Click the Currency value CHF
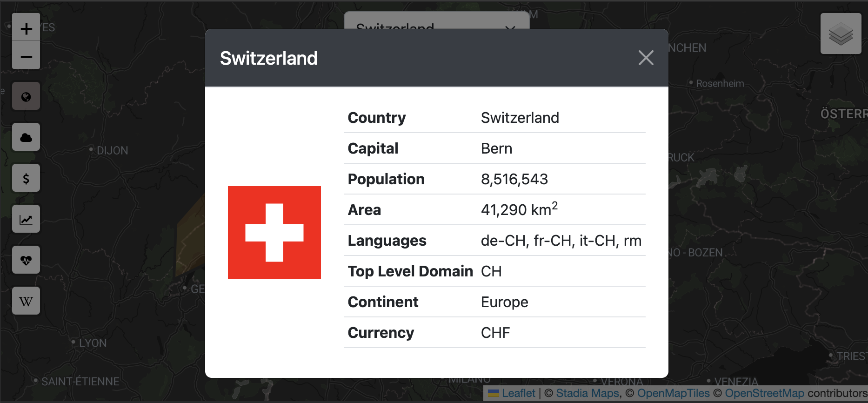This screenshot has height=403, width=868. coord(495,333)
